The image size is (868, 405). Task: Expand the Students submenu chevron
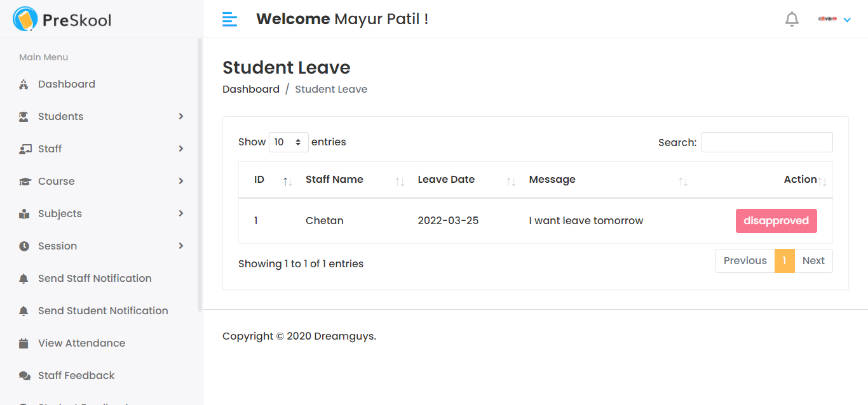click(182, 116)
